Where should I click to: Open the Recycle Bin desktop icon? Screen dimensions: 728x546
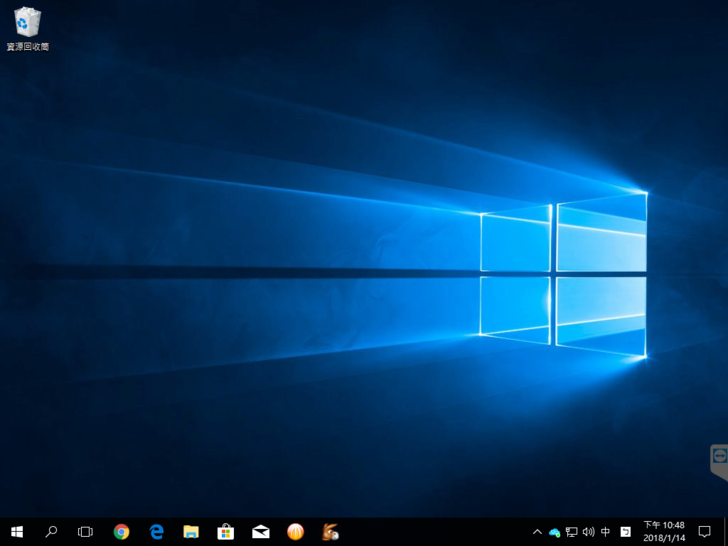point(27,29)
